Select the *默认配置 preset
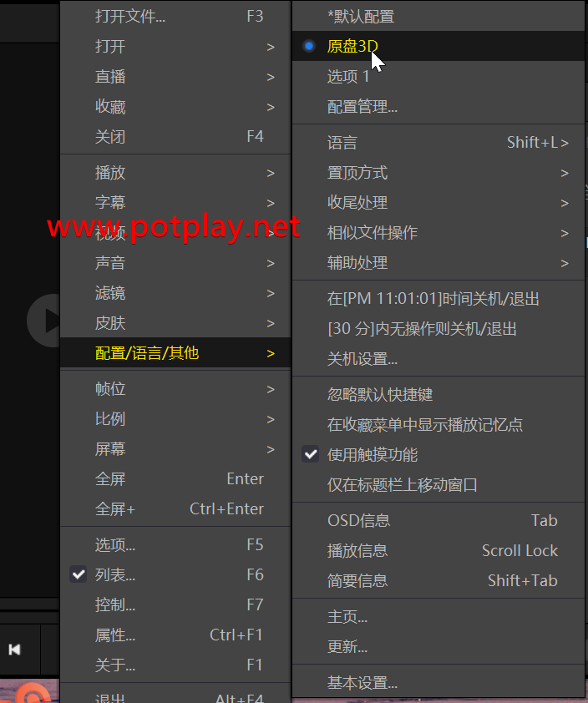This screenshot has height=703, width=588. coord(438,17)
